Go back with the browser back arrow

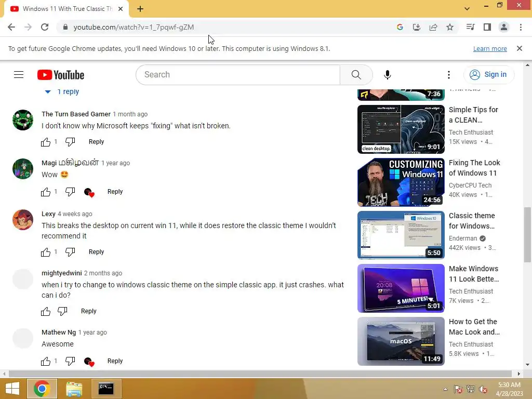[x=11, y=27]
